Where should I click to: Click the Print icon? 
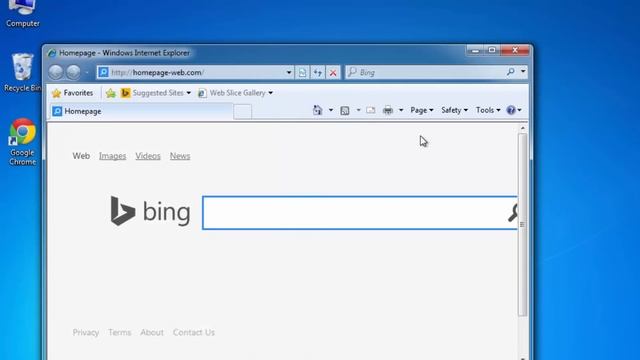[388, 110]
